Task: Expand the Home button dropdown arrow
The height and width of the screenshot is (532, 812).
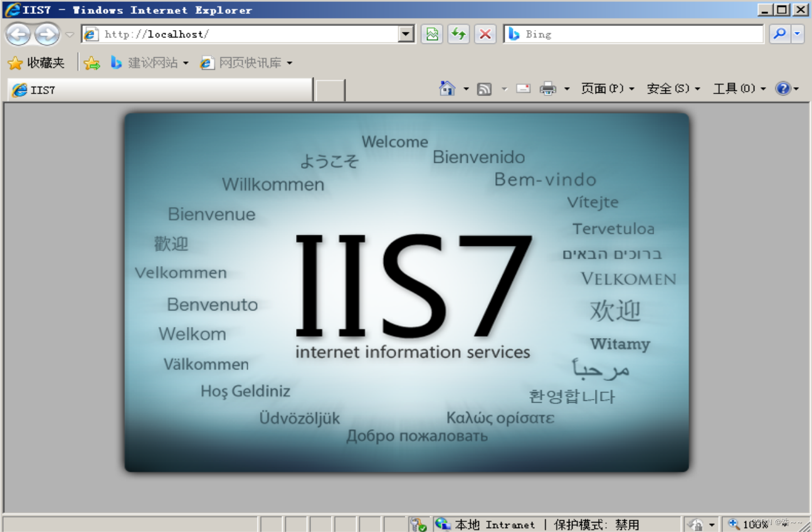Action: pyautogui.click(x=466, y=89)
